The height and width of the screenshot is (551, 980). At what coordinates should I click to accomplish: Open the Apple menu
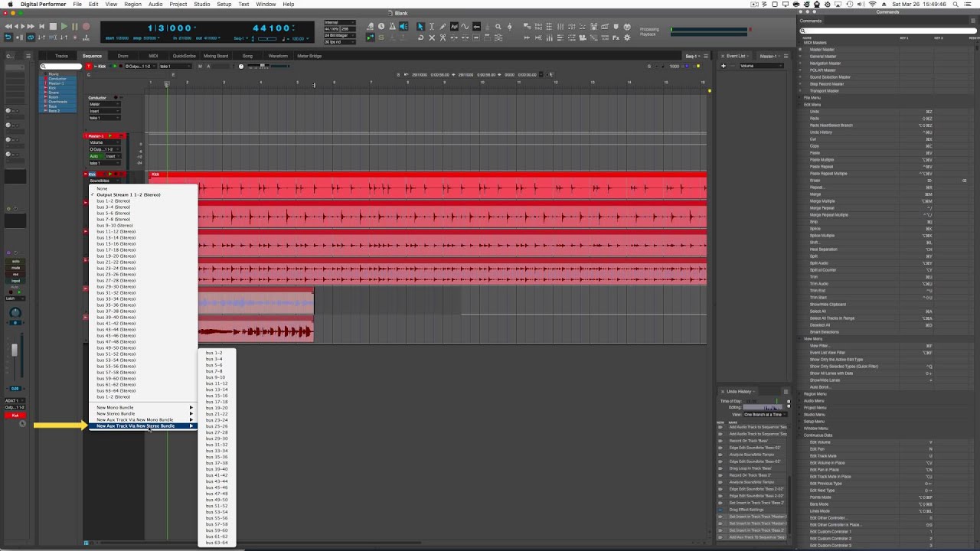(10, 4)
